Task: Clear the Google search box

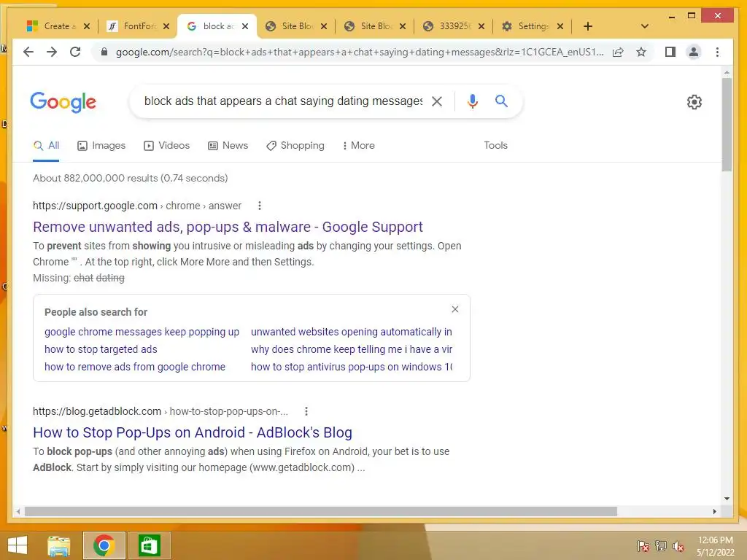Action: coord(437,101)
